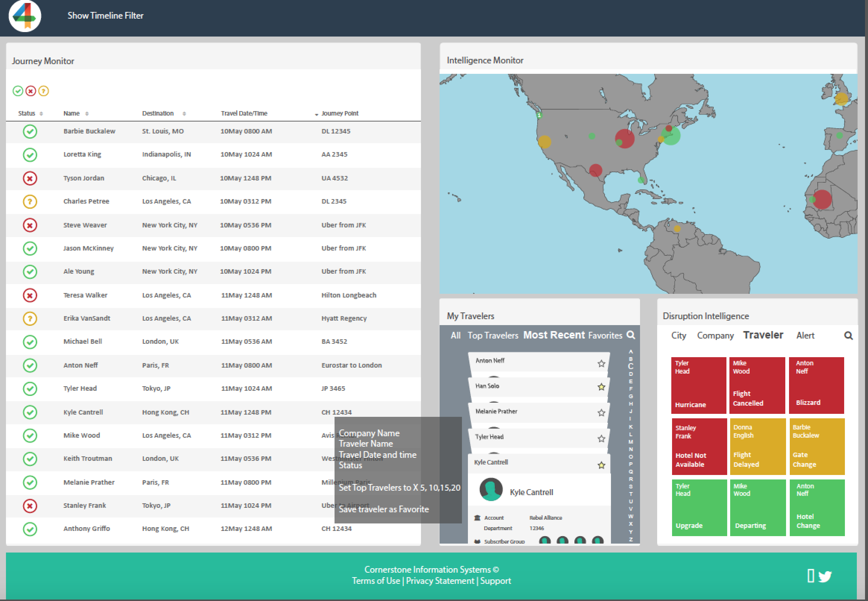The width and height of the screenshot is (868, 601).
Task: Click the Eurostar to London journey point
Action: [351, 365]
